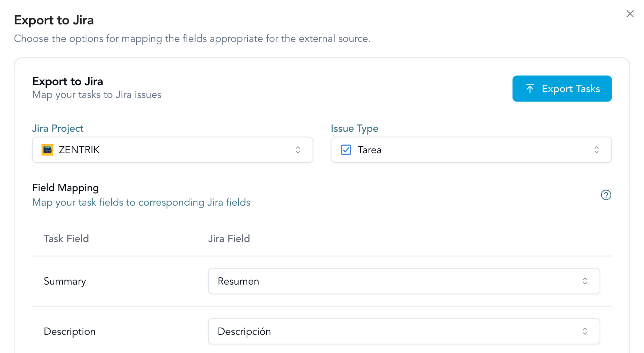Screen dimensions: 644x353
Task: Click the Task Field column header
Action: coord(66,238)
